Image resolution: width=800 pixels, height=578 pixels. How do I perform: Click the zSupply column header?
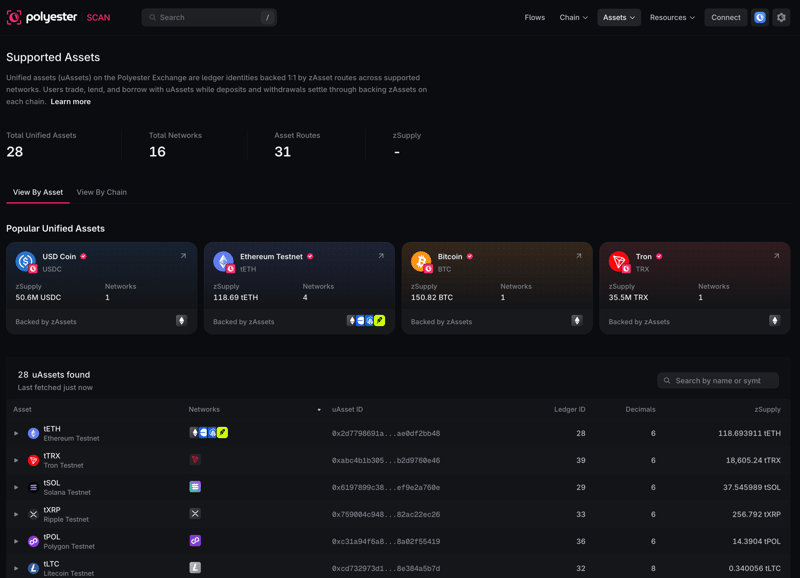click(x=767, y=410)
